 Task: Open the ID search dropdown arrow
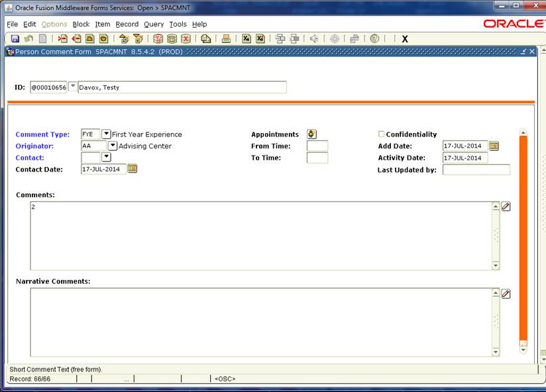73,87
